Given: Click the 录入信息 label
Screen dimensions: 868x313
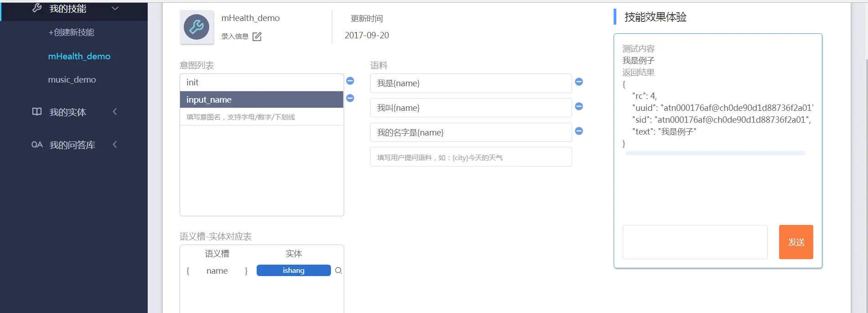Looking at the screenshot, I should (235, 37).
